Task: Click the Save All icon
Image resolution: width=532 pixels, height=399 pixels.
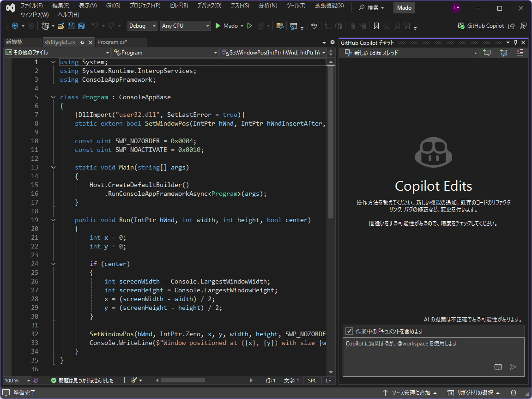Action: coord(81,25)
